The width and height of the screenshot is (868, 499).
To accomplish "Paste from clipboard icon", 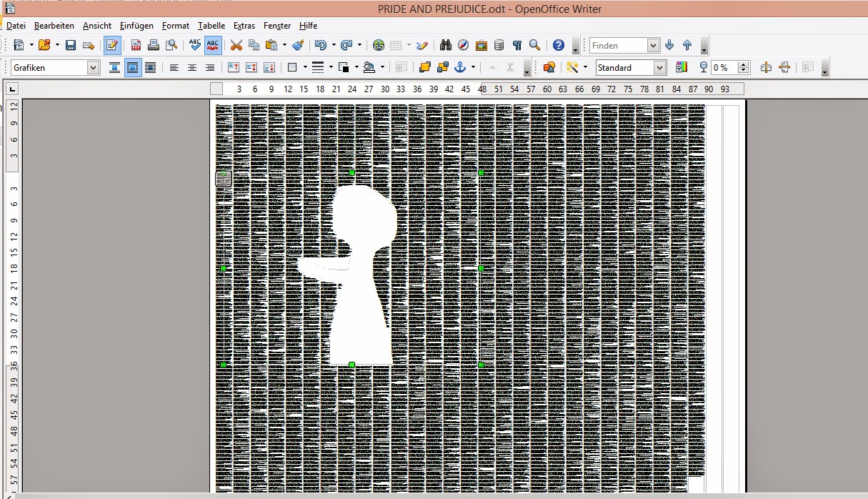I will click(x=271, y=45).
